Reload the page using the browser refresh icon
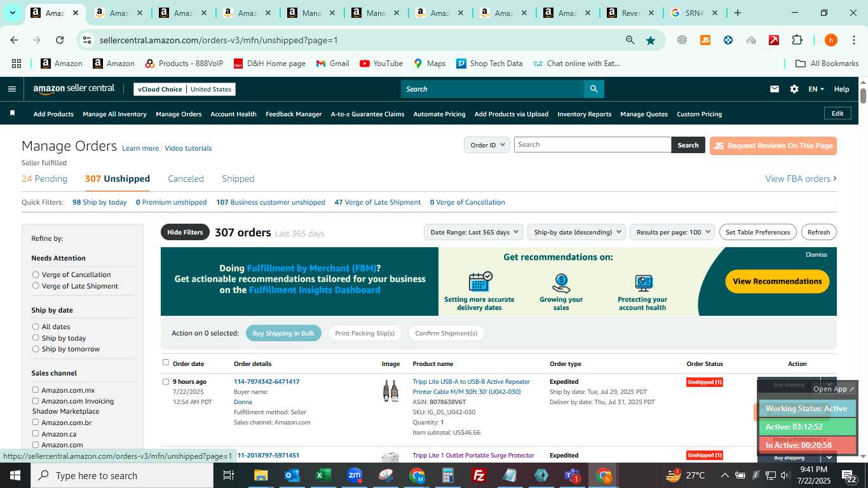 tap(60, 40)
